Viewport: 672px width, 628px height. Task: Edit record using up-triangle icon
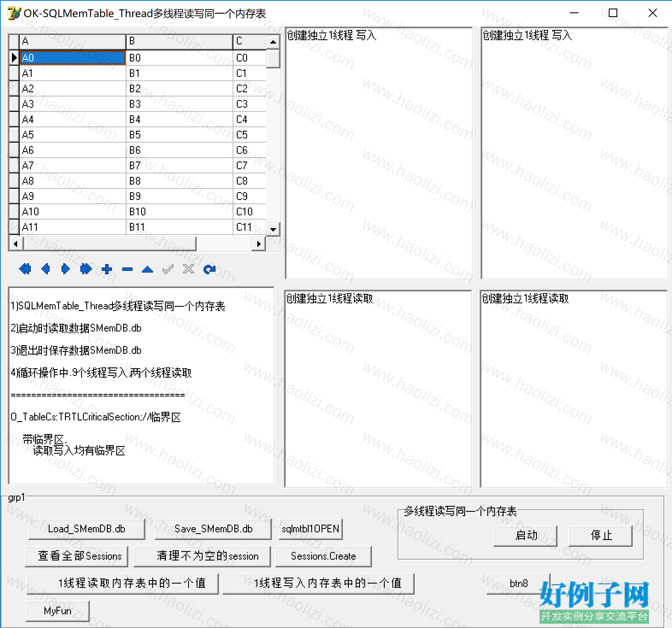pyautogui.click(x=147, y=269)
